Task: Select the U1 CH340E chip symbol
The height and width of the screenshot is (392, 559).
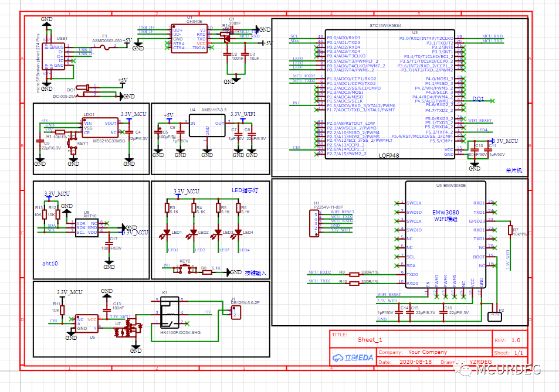Action: pos(189,39)
